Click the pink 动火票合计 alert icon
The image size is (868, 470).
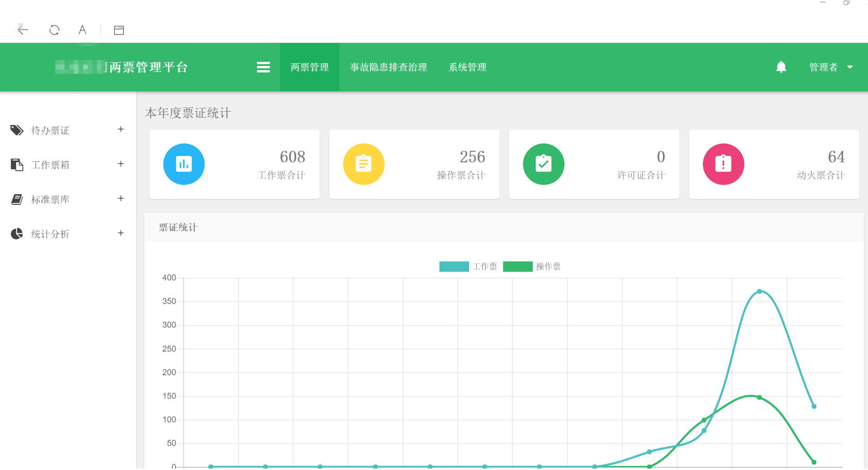[723, 164]
